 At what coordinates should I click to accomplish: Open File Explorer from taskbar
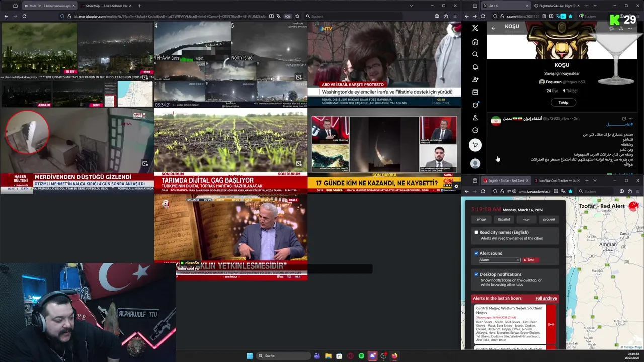pyautogui.click(x=328, y=356)
